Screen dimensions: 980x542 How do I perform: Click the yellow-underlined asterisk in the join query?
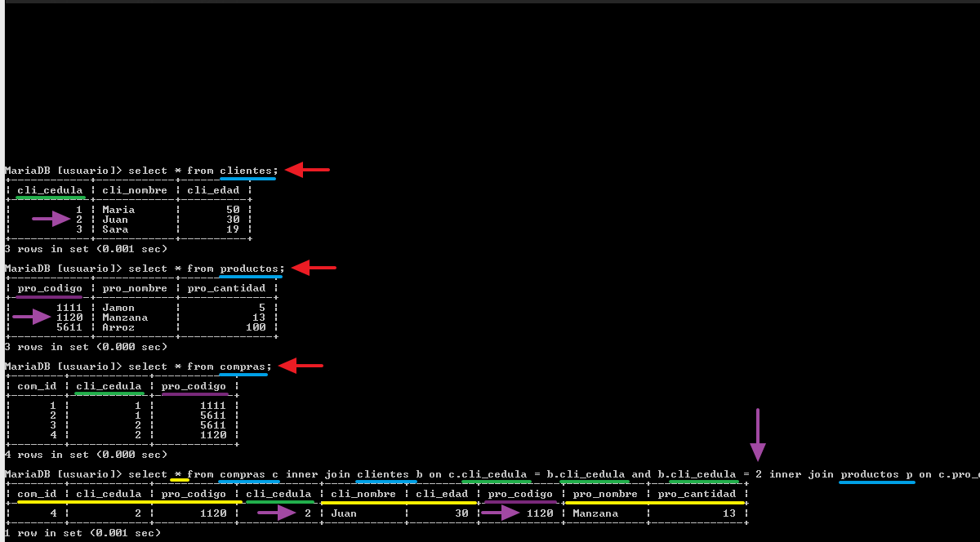point(178,474)
